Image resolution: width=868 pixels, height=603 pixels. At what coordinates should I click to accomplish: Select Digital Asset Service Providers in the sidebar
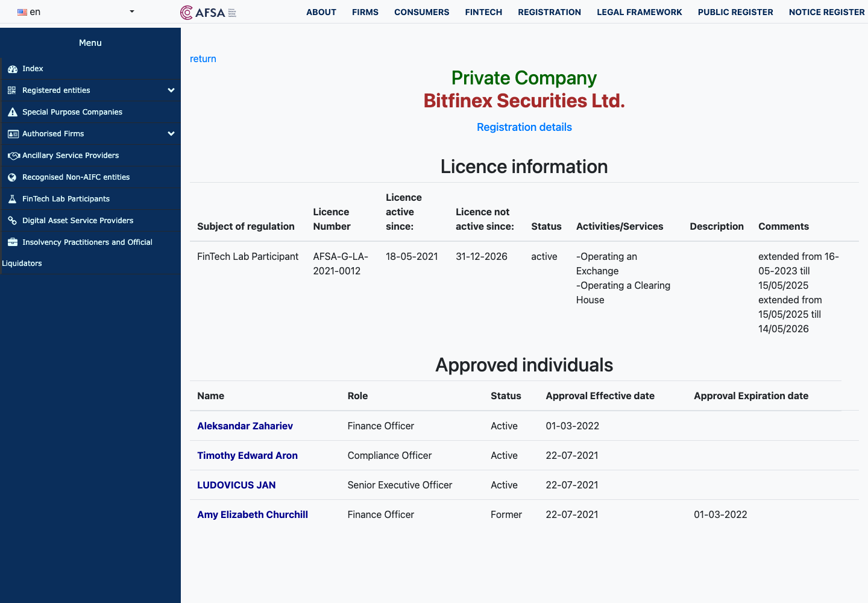(90, 221)
